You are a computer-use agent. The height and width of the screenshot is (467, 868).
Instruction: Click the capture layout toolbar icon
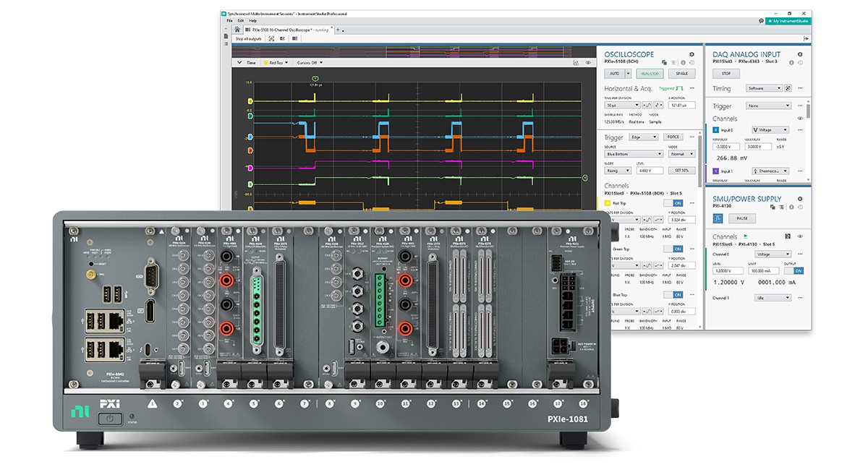[x=271, y=38]
